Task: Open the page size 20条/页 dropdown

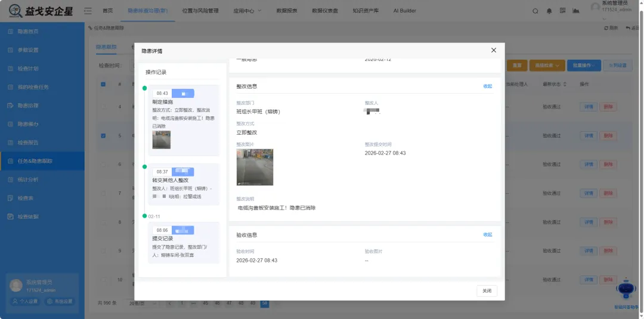Action: (143, 303)
